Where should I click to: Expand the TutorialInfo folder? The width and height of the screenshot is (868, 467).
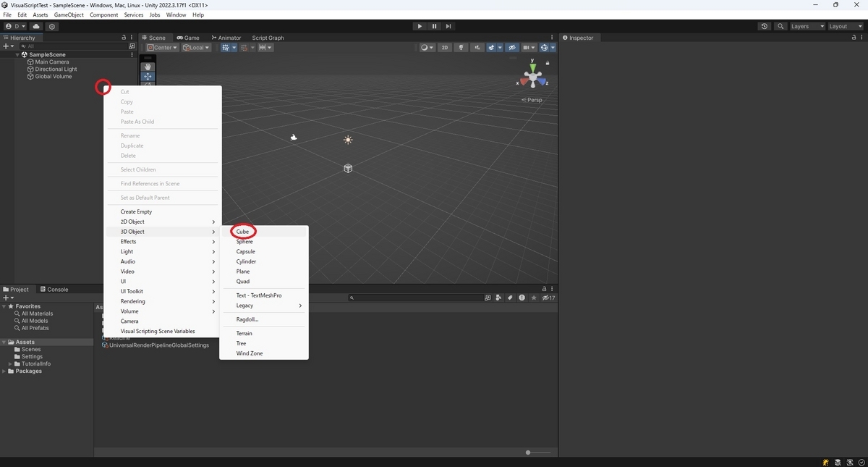pyautogui.click(x=10, y=364)
